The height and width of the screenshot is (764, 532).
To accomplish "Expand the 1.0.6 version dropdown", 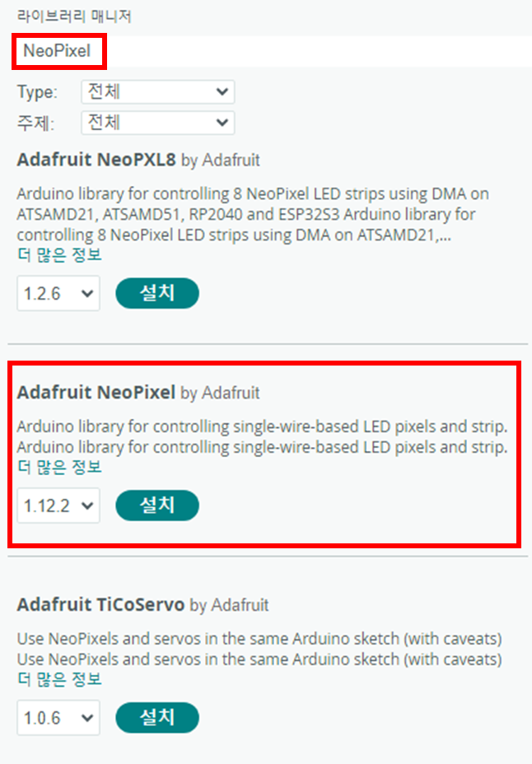I will click(58, 718).
